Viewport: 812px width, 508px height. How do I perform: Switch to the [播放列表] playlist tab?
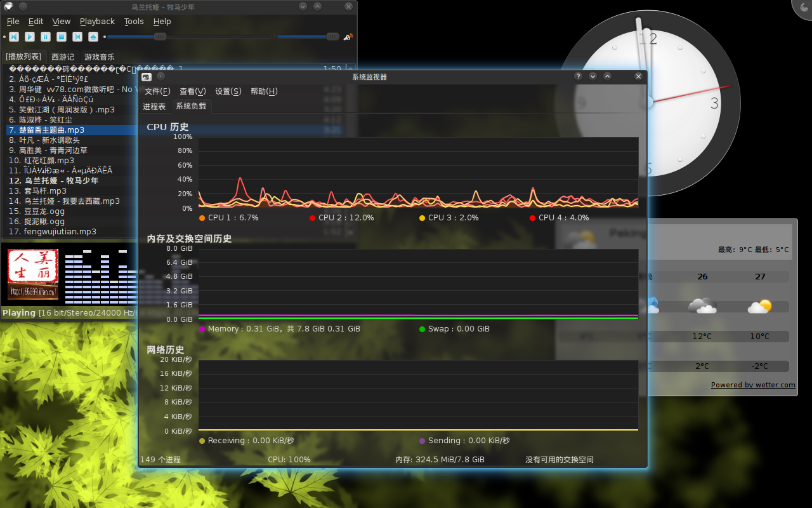tap(23, 57)
